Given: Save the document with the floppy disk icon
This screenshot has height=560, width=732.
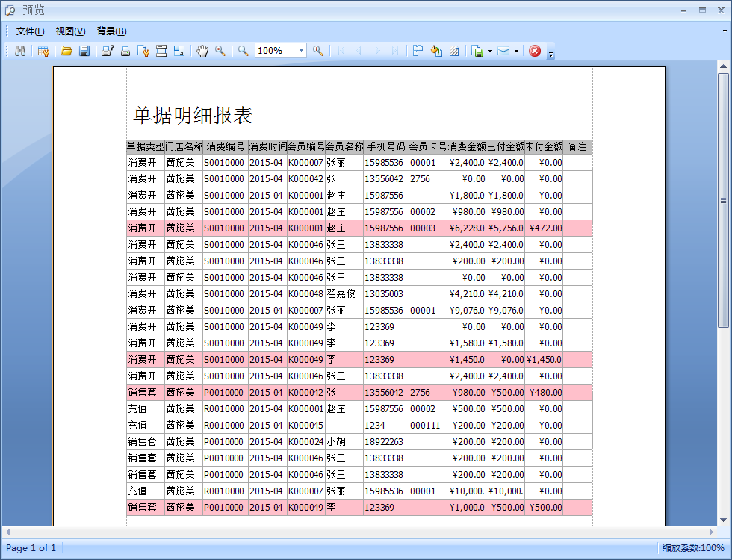Looking at the screenshot, I should coord(84,51).
